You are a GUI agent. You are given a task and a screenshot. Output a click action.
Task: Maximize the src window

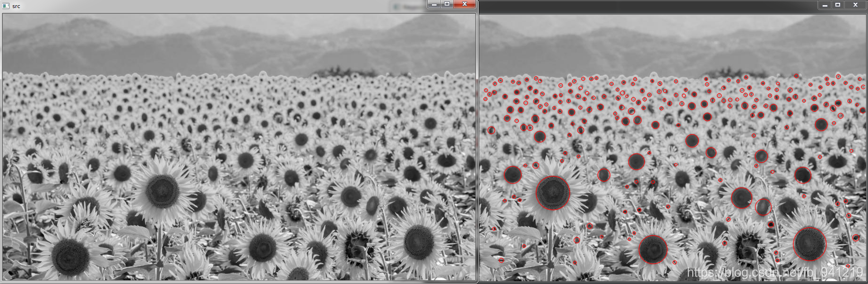pyautogui.click(x=447, y=4)
